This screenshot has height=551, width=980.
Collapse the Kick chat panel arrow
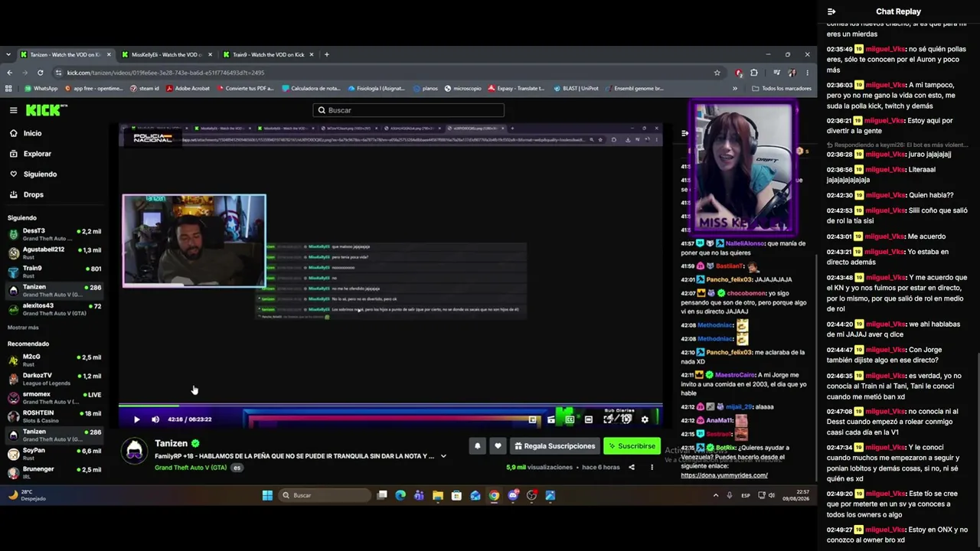coord(684,133)
